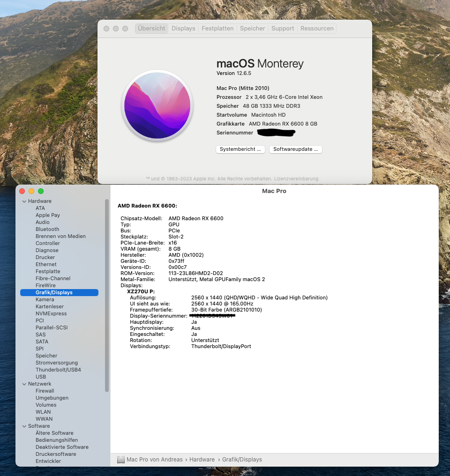450x476 pixels.
Task: Click the Version 12.6.5 text
Action: (x=234, y=73)
